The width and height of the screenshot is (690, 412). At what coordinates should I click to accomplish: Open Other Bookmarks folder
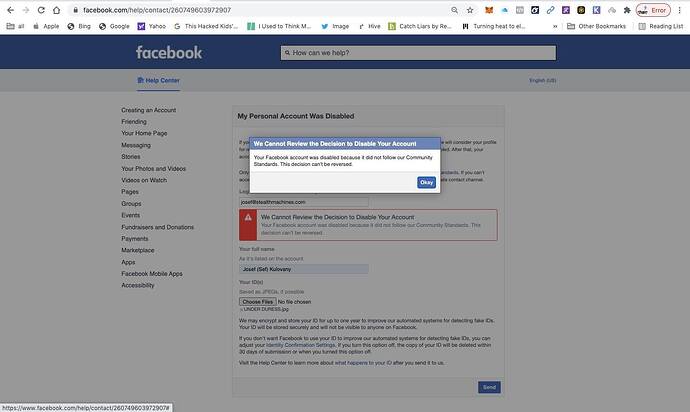[596, 26]
